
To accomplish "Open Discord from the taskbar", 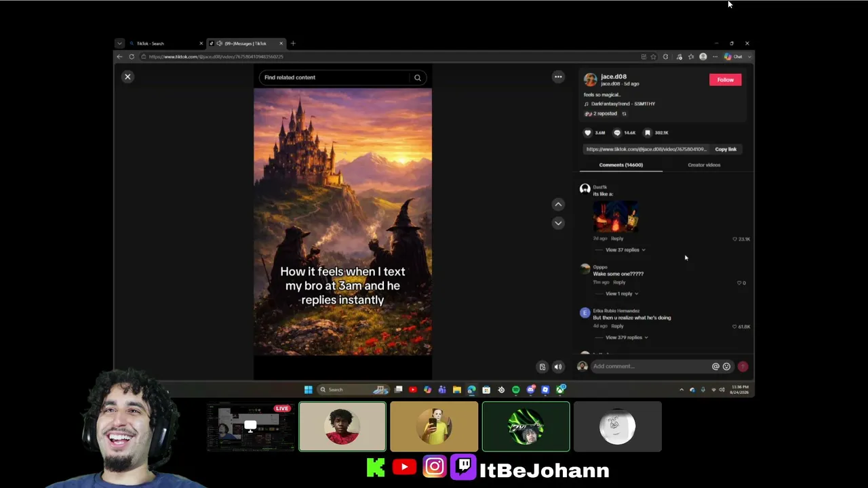I will point(531,390).
